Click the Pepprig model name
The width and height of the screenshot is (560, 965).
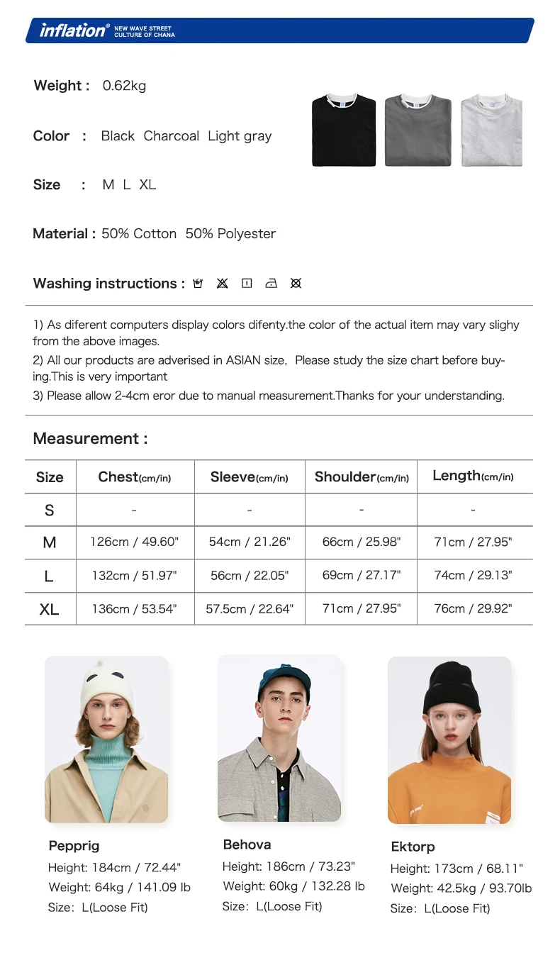74,846
